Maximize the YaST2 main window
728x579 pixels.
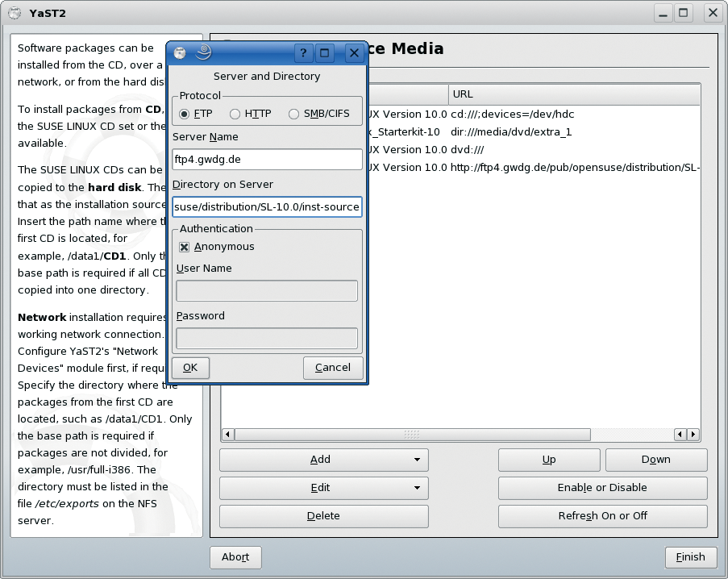point(684,13)
